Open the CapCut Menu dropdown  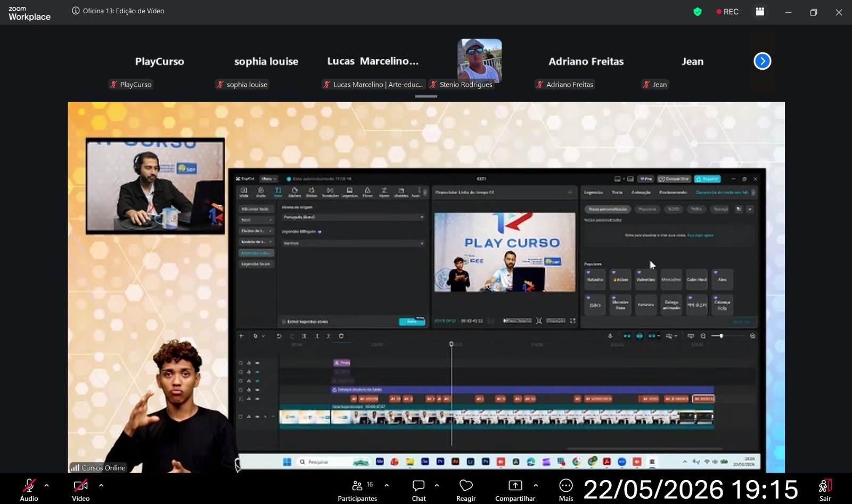(x=268, y=179)
